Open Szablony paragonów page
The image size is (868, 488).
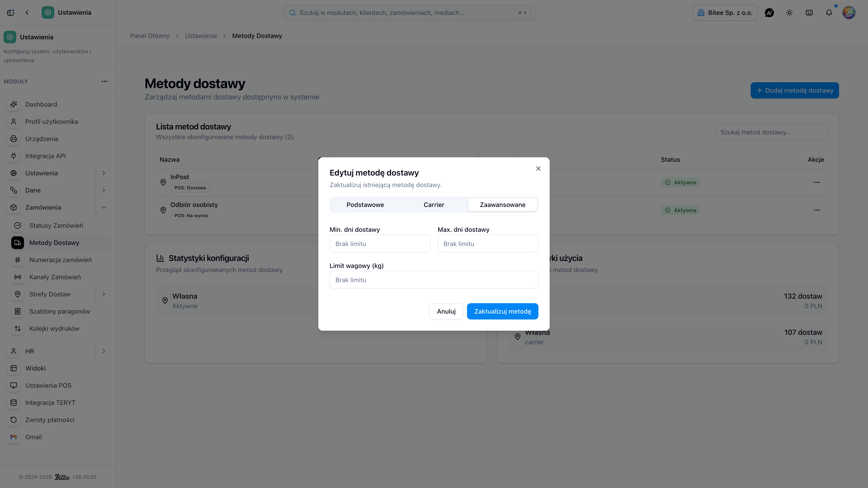[x=60, y=312]
